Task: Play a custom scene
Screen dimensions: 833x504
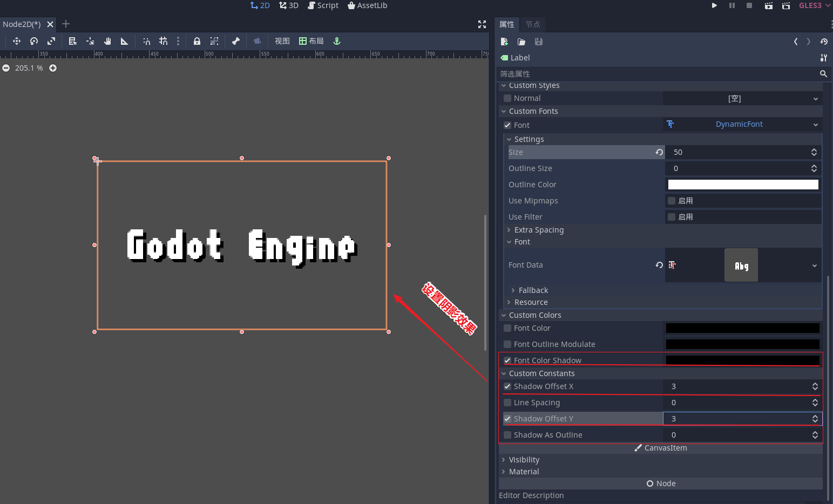Action: pos(786,5)
